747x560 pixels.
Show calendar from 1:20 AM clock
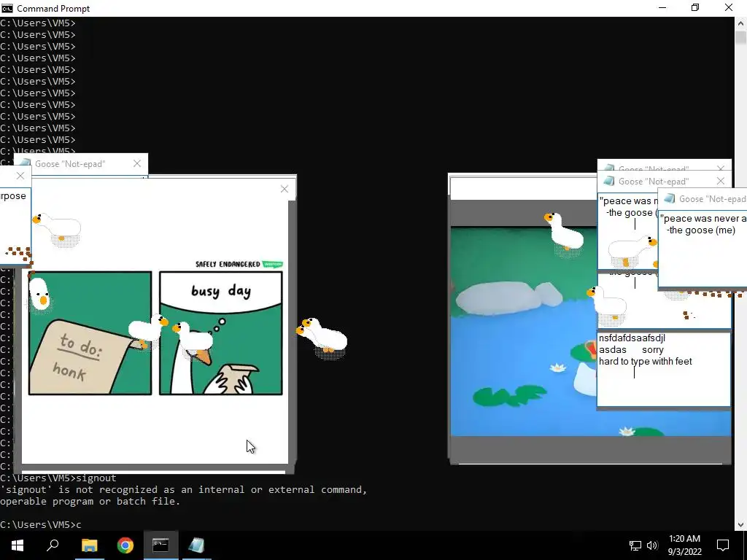[684, 545]
